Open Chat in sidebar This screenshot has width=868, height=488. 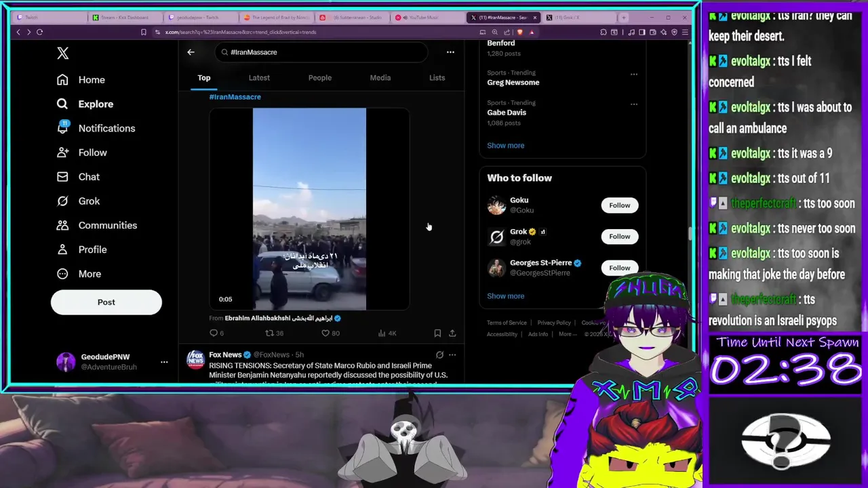pyautogui.click(x=78, y=177)
